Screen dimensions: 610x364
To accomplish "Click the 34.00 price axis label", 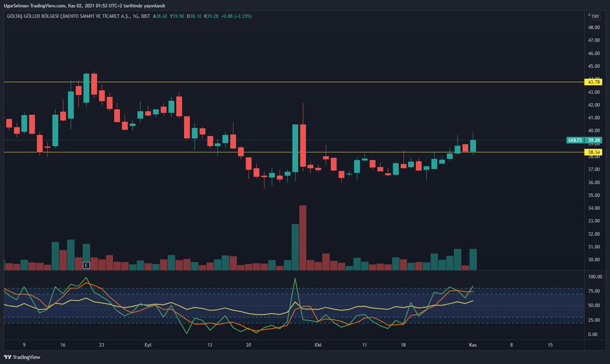I will (594, 208).
